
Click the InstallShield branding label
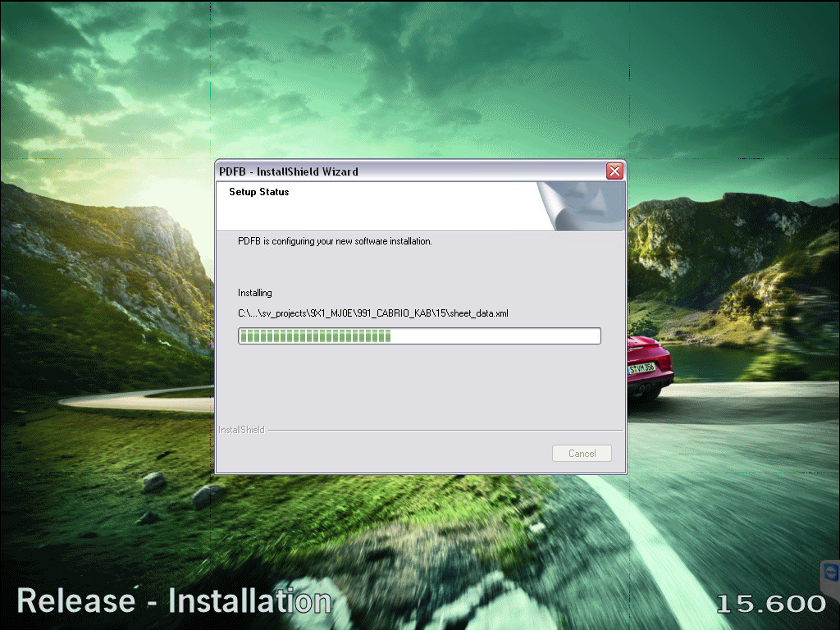pyautogui.click(x=241, y=430)
